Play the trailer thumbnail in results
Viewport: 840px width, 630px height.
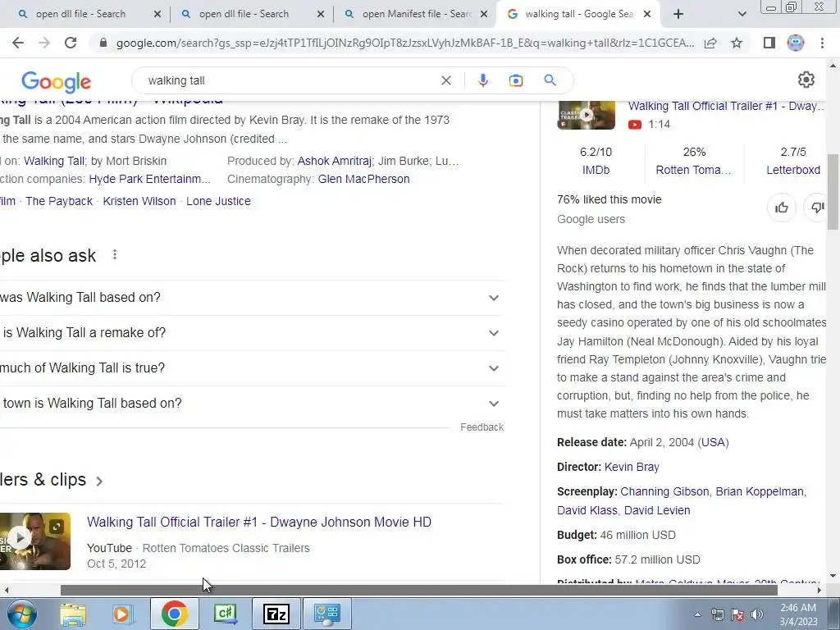35,541
